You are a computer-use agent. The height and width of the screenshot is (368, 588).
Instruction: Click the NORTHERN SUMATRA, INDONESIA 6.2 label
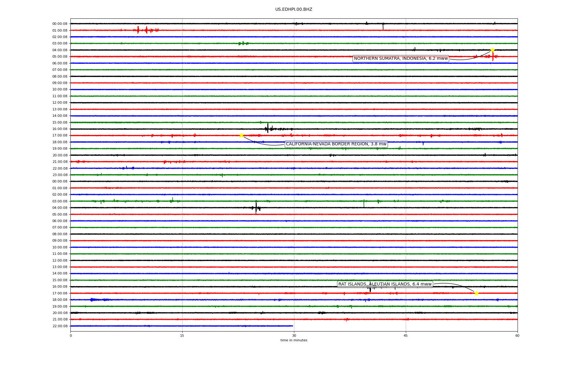401,59
